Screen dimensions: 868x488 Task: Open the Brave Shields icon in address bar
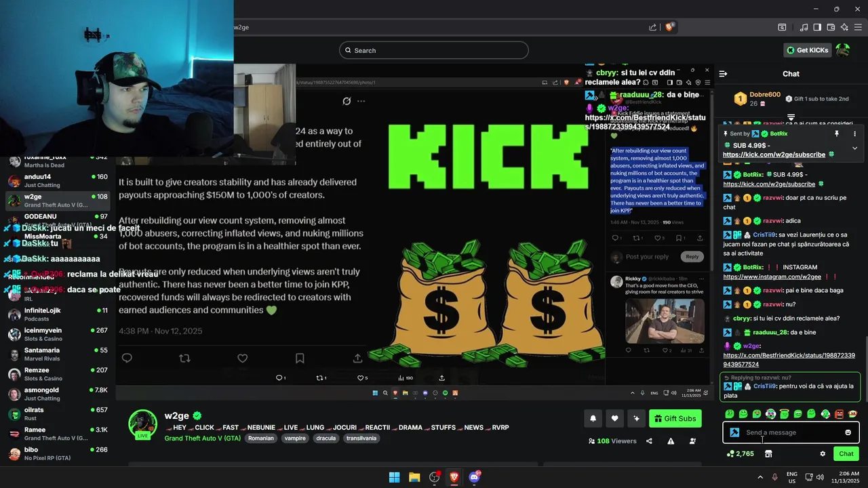coord(670,27)
